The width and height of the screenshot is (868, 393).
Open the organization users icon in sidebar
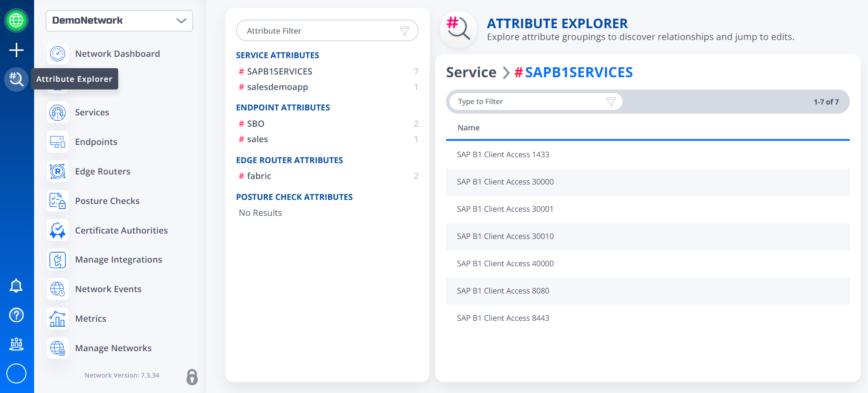click(16, 344)
